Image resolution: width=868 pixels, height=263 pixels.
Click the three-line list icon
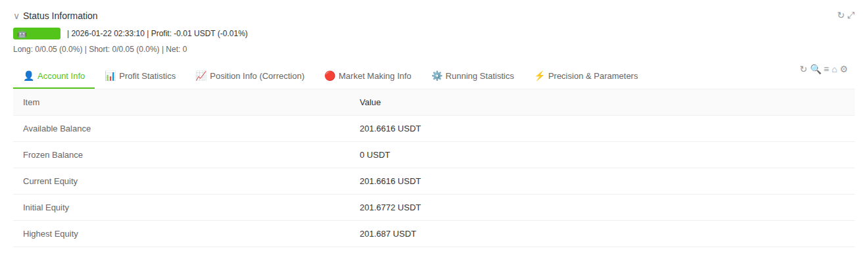tap(826, 69)
